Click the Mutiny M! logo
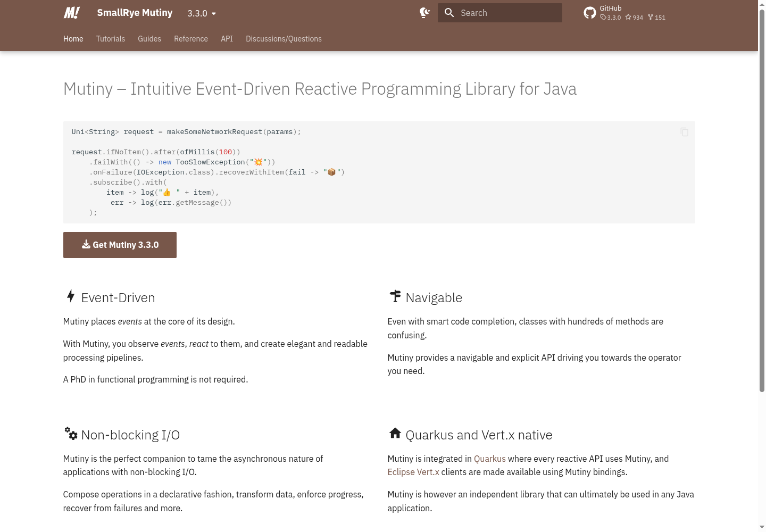The width and height of the screenshot is (766, 532). (72, 13)
